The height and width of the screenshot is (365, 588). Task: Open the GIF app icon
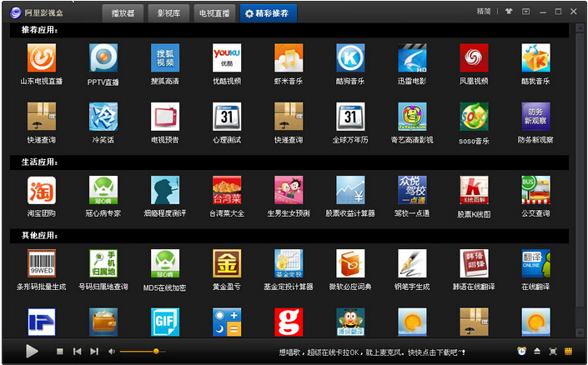(x=165, y=322)
